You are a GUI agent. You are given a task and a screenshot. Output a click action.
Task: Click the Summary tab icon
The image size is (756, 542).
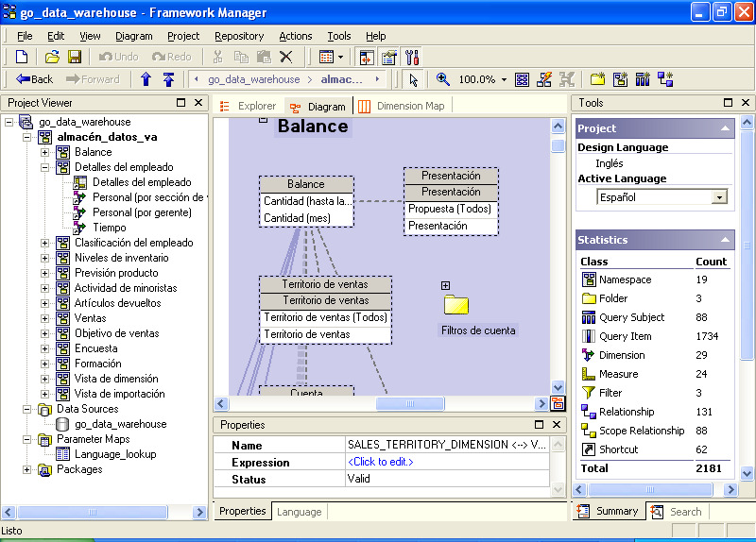coord(583,511)
